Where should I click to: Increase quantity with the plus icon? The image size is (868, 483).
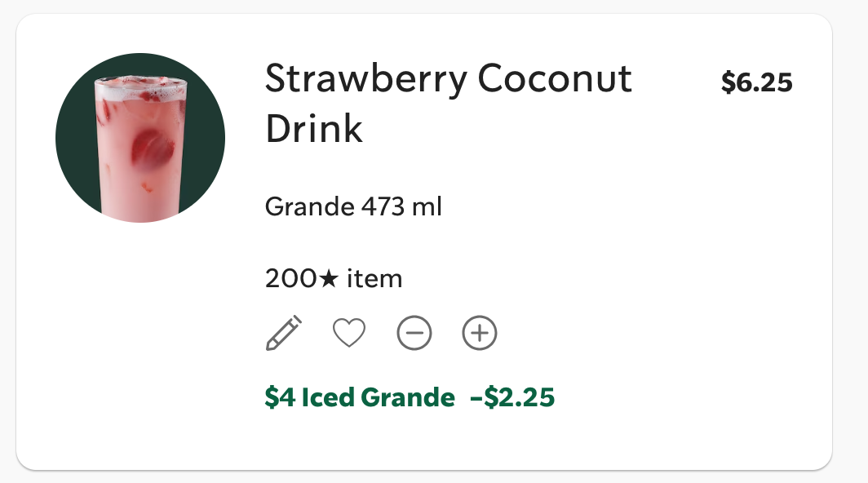pyautogui.click(x=480, y=333)
